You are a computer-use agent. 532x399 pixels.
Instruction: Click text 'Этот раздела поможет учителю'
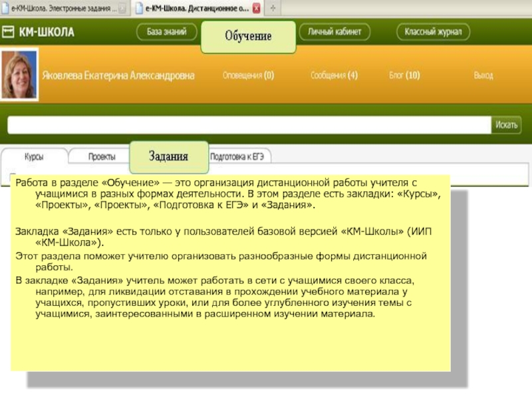tap(92, 256)
